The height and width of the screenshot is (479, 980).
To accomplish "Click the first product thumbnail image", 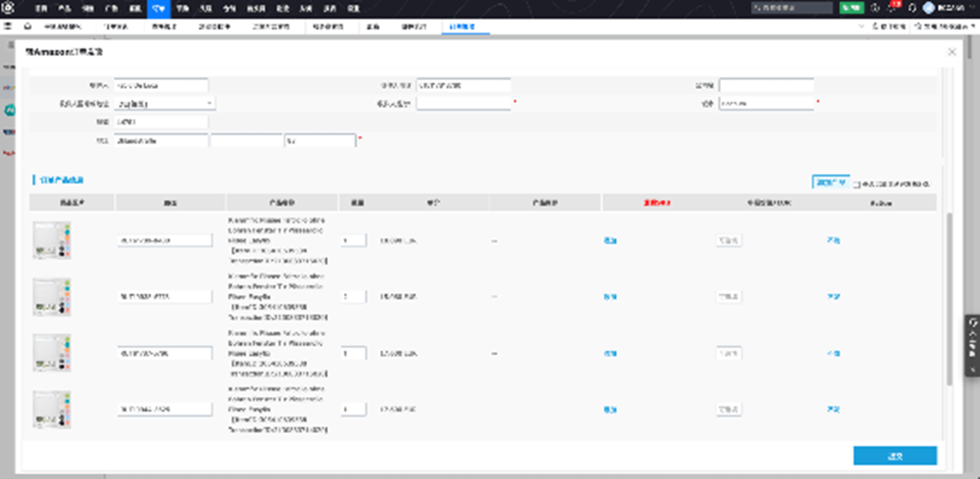I will [52, 240].
